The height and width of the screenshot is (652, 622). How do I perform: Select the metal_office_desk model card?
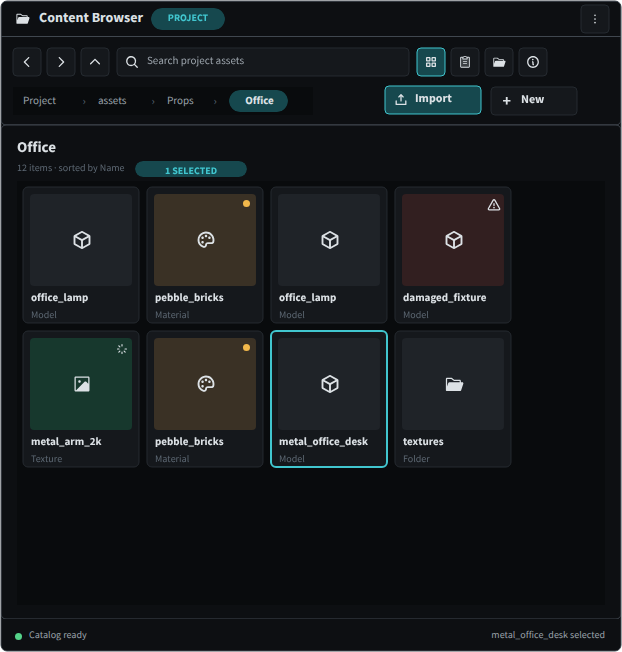click(329, 399)
